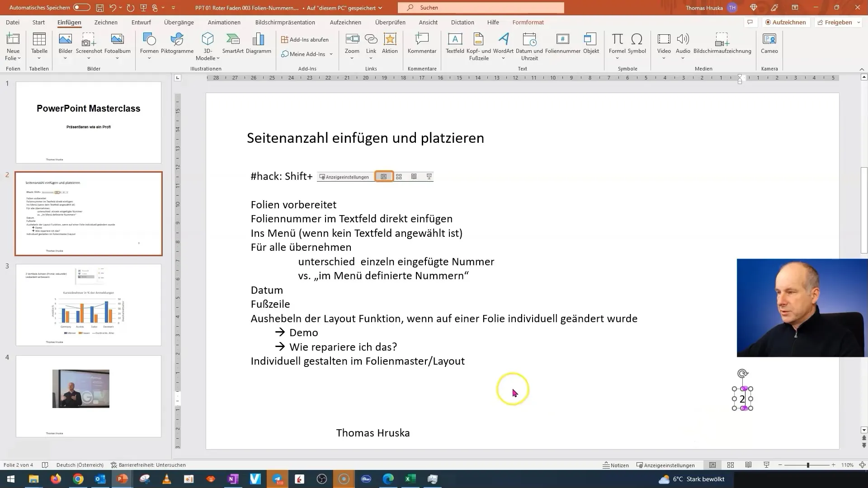Screen dimensions: 868x488
Task: Open the quick access toolbar customize arrow
Action: (x=173, y=8)
